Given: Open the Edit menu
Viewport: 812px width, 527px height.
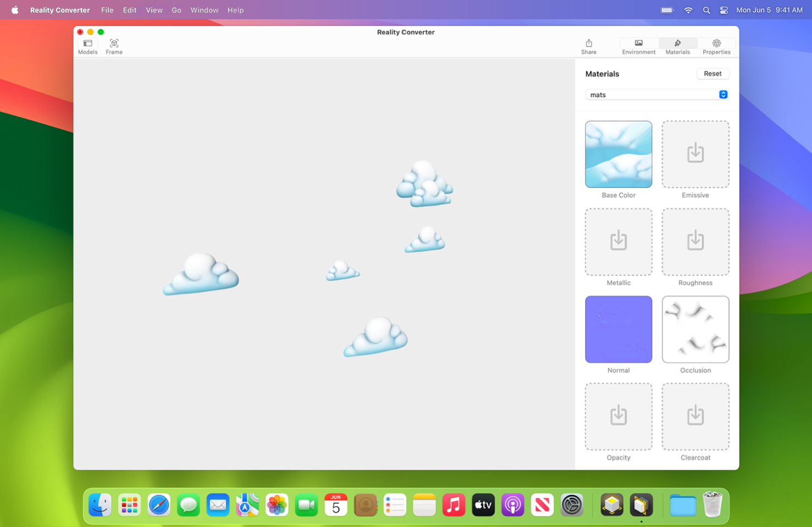Looking at the screenshot, I should (130, 10).
